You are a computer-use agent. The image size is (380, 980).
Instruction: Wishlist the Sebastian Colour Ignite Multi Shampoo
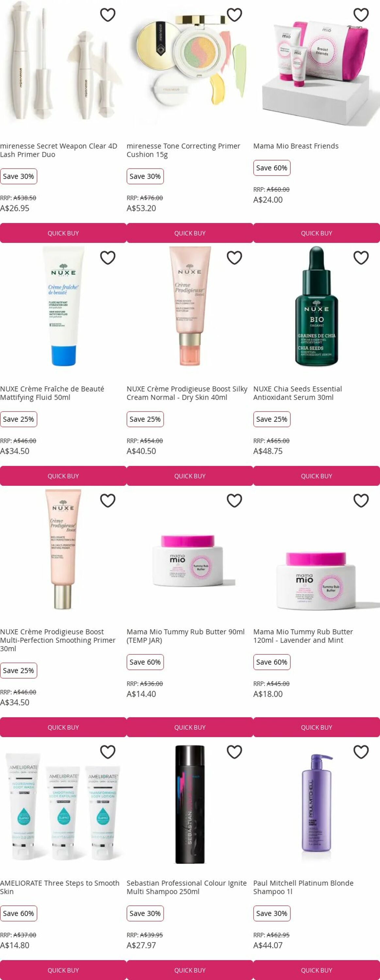pyautogui.click(x=234, y=752)
